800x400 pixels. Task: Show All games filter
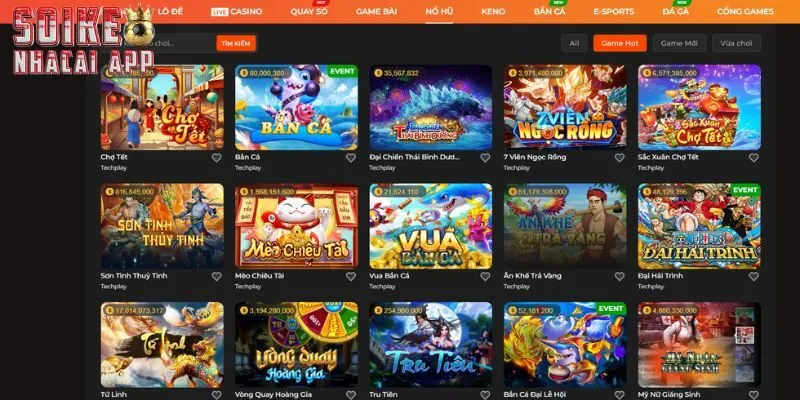coord(574,43)
